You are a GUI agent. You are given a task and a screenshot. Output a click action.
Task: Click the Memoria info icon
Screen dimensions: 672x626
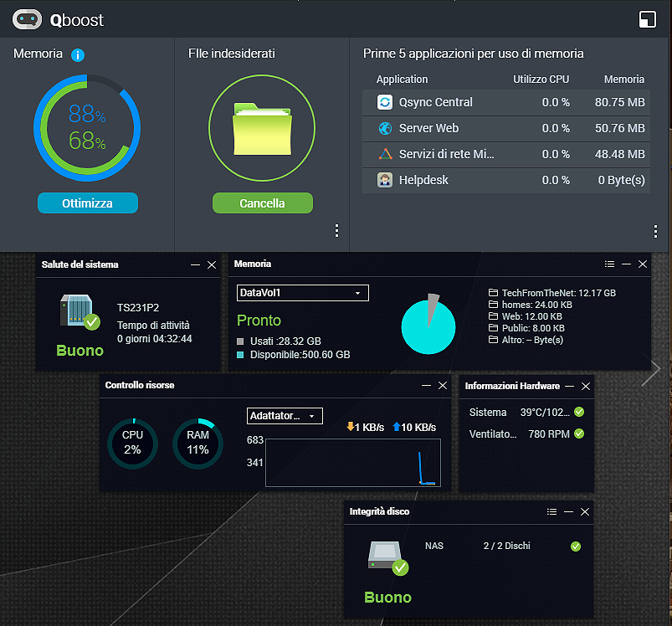78,55
